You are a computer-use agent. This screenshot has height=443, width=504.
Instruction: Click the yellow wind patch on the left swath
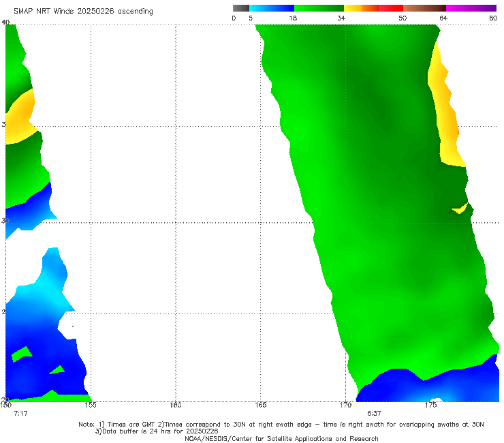pyautogui.click(x=20, y=119)
